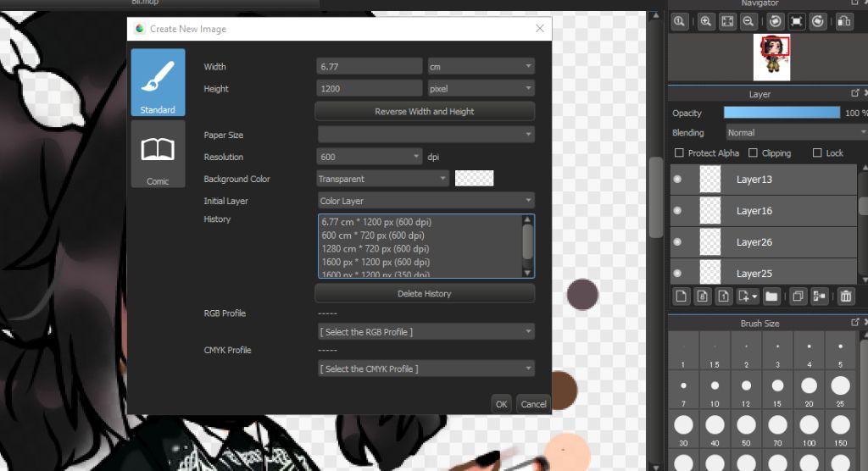The width and height of the screenshot is (868, 471).
Task: Open the Width unit dropdown showing cm
Action: click(x=481, y=66)
